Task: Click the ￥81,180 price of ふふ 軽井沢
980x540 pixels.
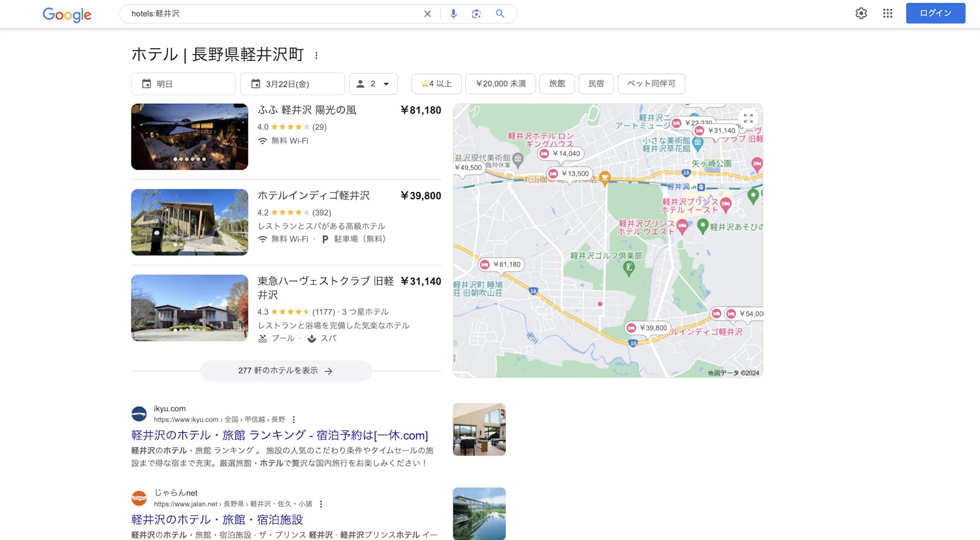Action: click(421, 110)
